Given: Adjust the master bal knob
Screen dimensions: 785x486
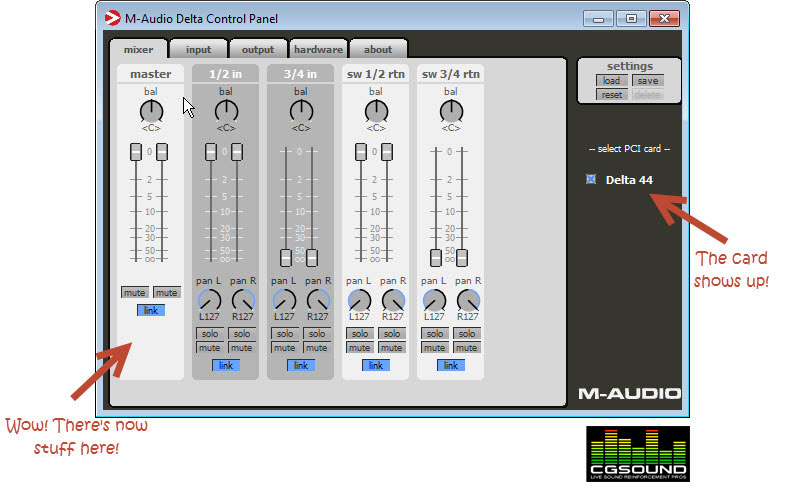Looking at the screenshot, I should (x=151, y=111).
